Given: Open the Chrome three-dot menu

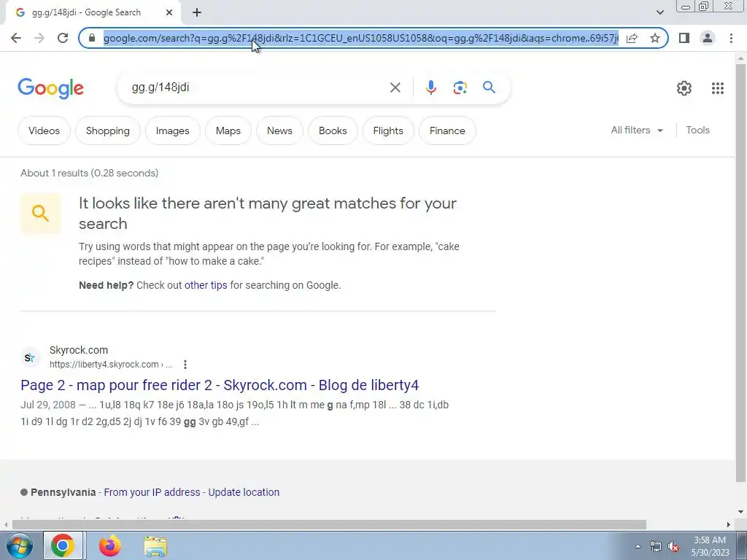Looking at the screenshot, I should pos(731,38).
